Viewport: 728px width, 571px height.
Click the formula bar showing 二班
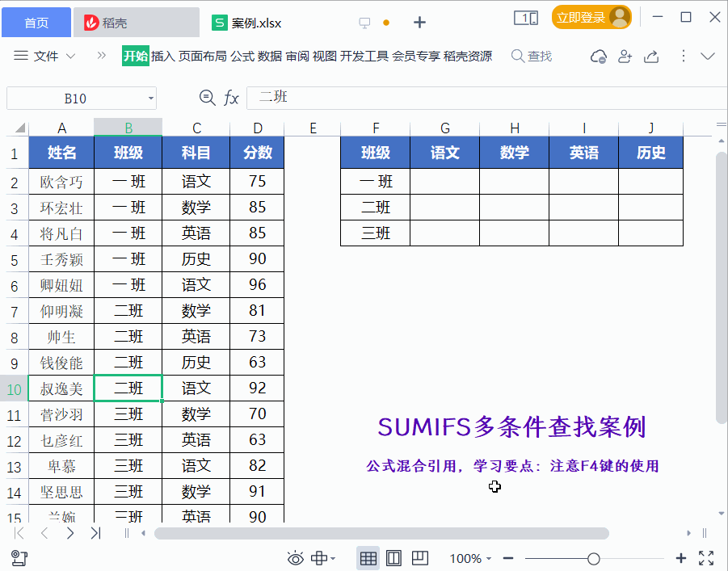click(x=486, y=98)
